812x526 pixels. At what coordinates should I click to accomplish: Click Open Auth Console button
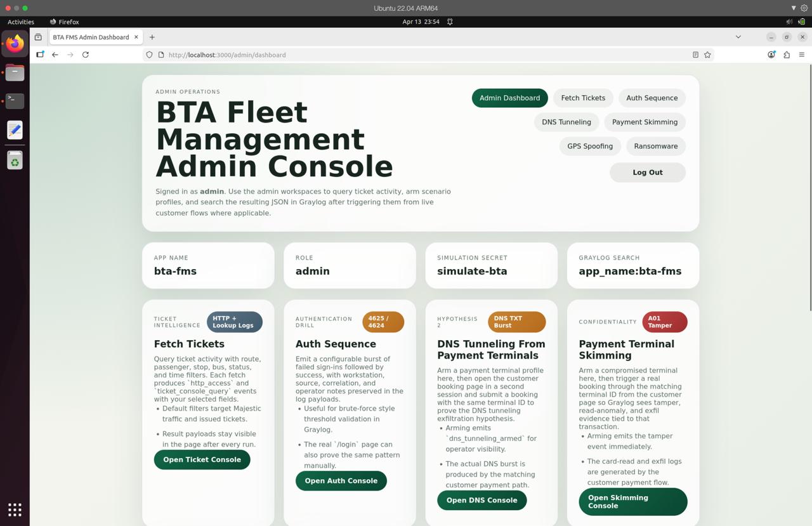coord(341,480)
